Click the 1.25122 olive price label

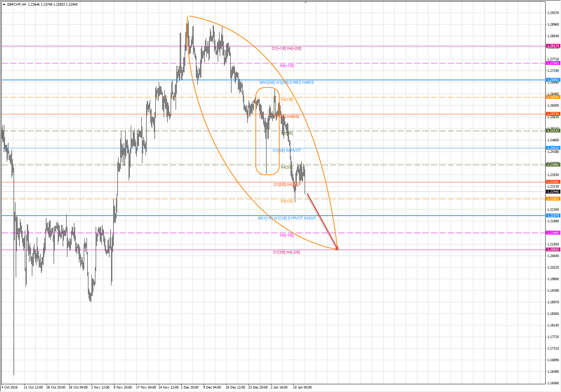pyautogui.click(x=553, y=131)
